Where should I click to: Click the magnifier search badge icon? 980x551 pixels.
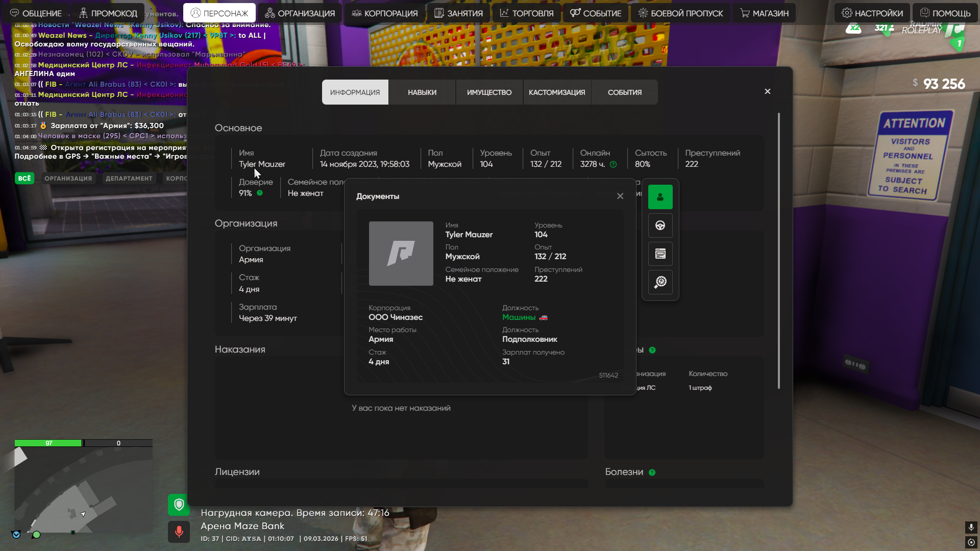pos(660,282)
